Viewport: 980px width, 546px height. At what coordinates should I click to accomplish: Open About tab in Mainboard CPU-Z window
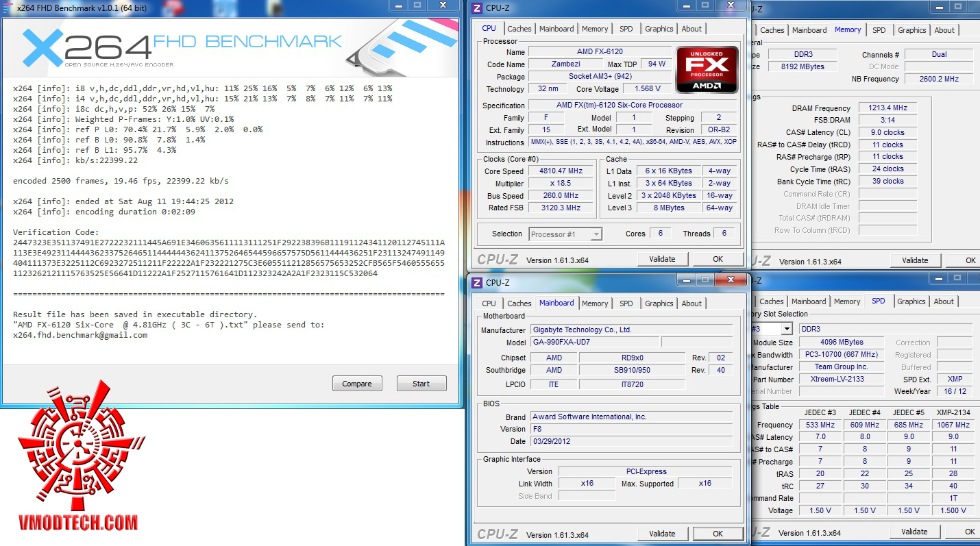point(691,303)
